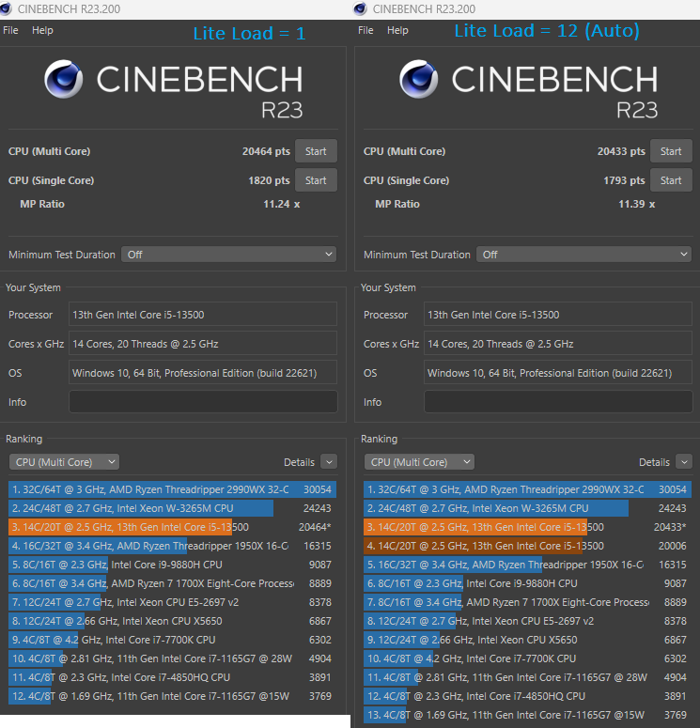Expand Details arrow in right window ranking
This screenshot has height=728, width=700.
(x=684, y=462)
